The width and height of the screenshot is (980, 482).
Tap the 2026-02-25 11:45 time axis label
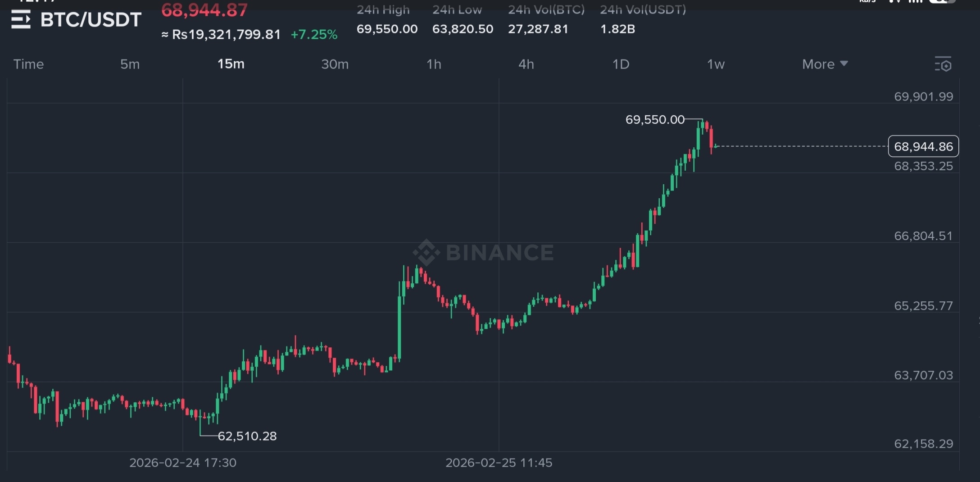(499, 463)
